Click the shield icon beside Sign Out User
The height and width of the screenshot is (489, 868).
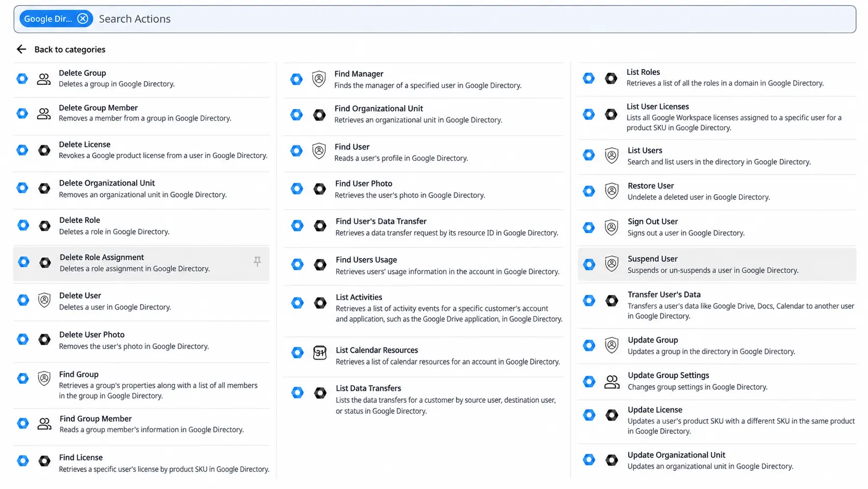612,227
